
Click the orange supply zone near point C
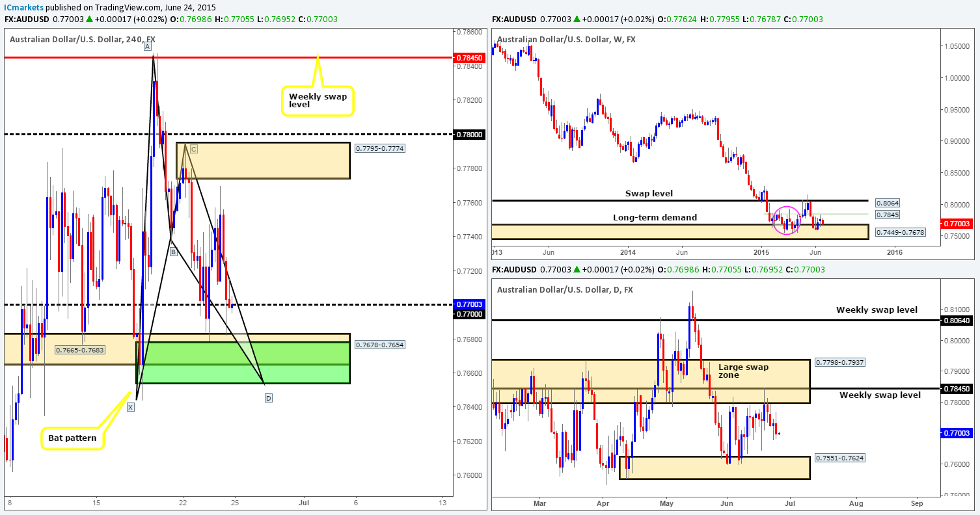click(263, 161)
